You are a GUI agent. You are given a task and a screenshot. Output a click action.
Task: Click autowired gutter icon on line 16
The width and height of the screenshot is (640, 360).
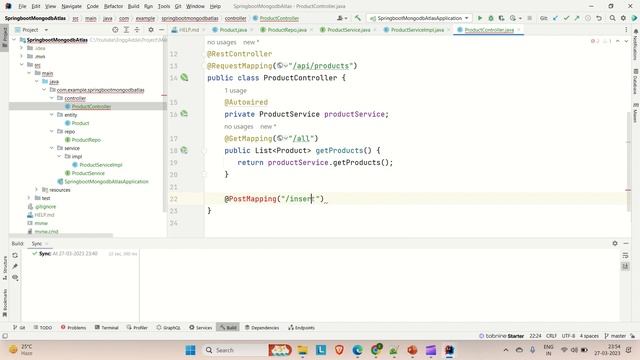pyautogui.click(x=184, y=114)
